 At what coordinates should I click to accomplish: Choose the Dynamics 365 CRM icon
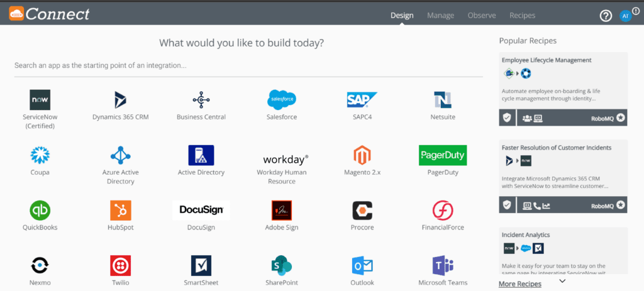120,100
